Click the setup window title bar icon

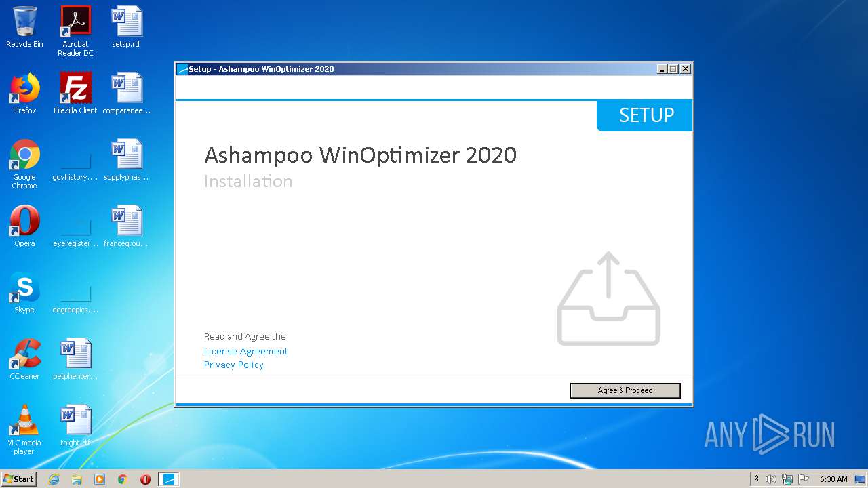[x=182, y=69]
